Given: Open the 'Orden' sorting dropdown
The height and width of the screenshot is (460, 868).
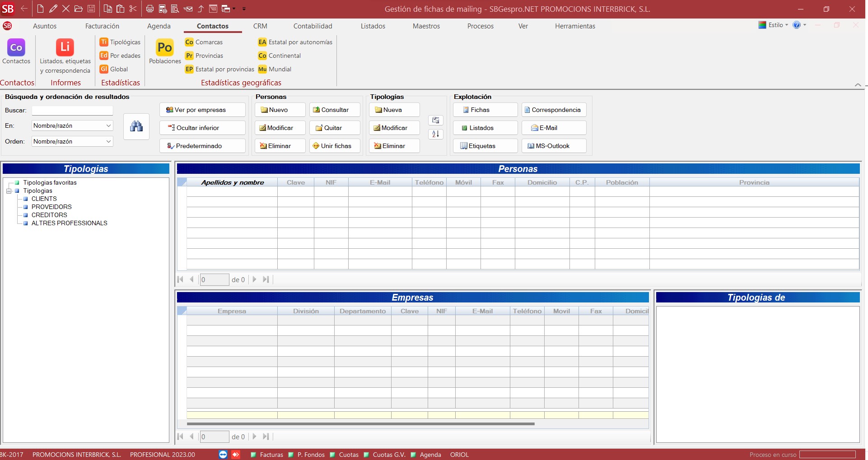Looking at the screenshot, I should point(108,141).
